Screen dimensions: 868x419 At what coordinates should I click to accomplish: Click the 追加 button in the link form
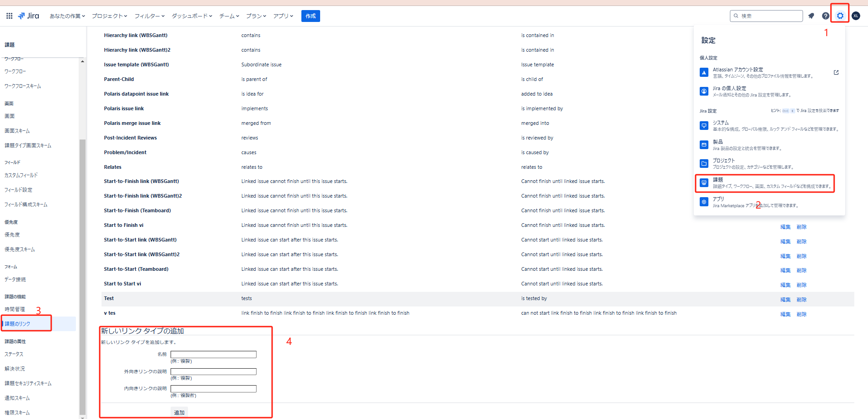click(179, 413)
